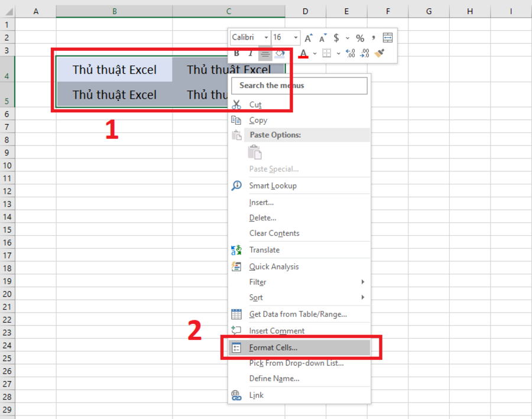This screenshot has height=419, width=532.
Task: Click cell B5 with Thủ thuật Excel
Action: 114,95
